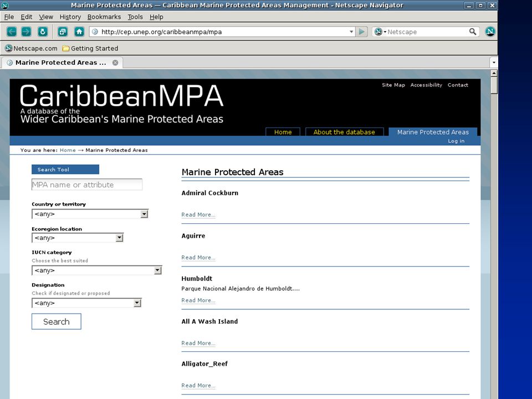Click the Accessibility link
This screenshot has width=532, height=399.
click(x=426, y=85)
